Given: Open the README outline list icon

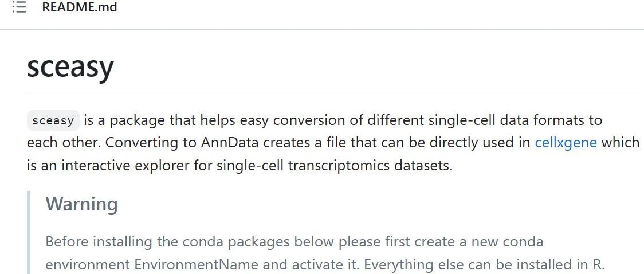Looking at the screenshot, I should pyautogui.click(x=19, y=7).
